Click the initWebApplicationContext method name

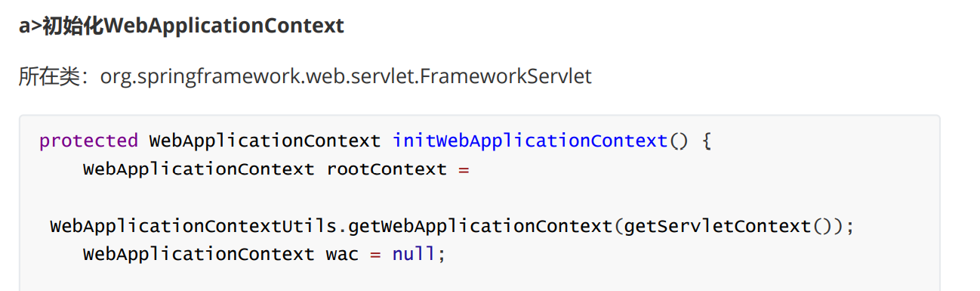[x=530, y=141]
